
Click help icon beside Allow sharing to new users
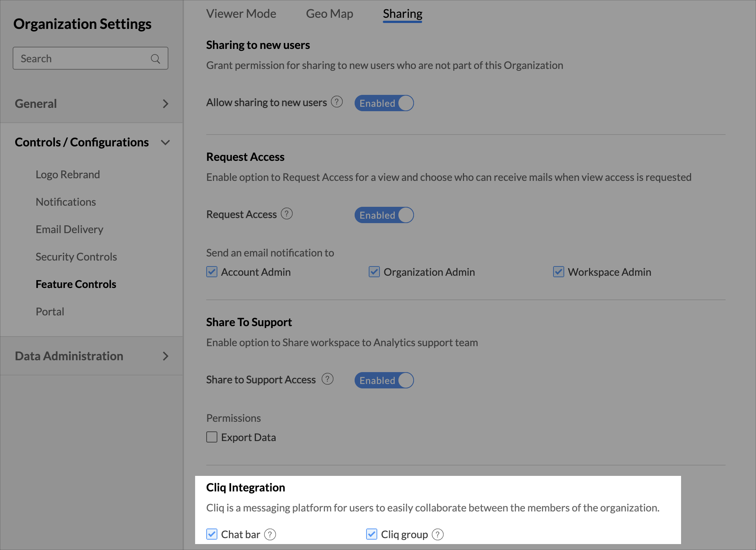point(336,102)
